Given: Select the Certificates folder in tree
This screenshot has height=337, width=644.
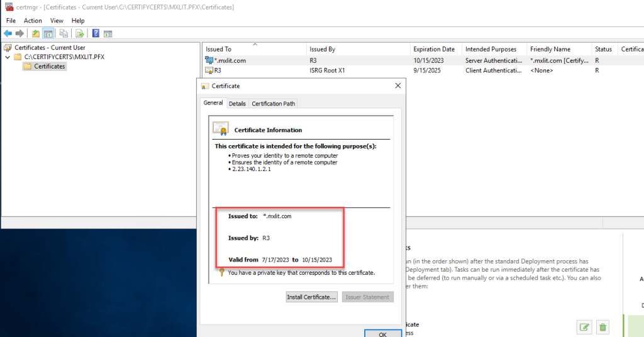Looking at the screenshot, I should [49, 66].
